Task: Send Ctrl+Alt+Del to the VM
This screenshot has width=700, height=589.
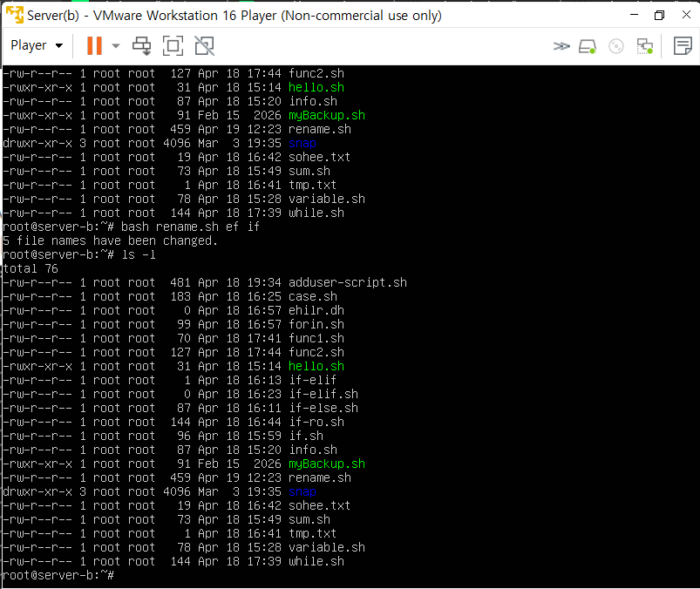Action: point(142,45)
